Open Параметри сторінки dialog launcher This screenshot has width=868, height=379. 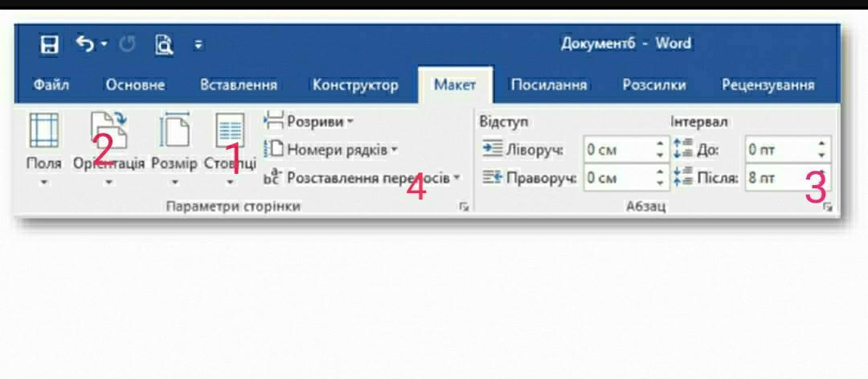(x=463, y=208)
